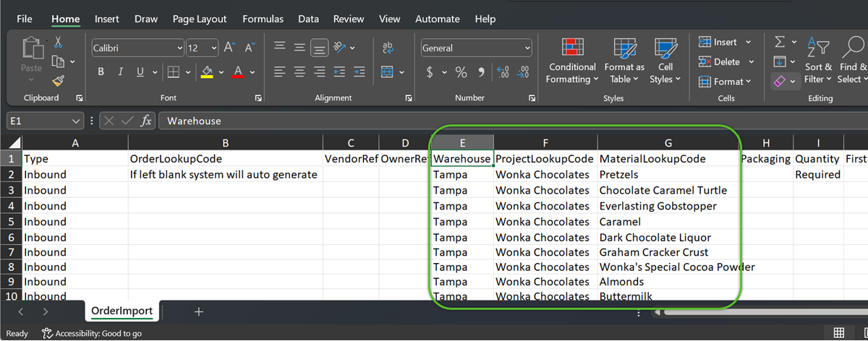Apply the Borders icon
Image resolution: width=868 pixels, height=341 pixels.
[x=172, y=72]
